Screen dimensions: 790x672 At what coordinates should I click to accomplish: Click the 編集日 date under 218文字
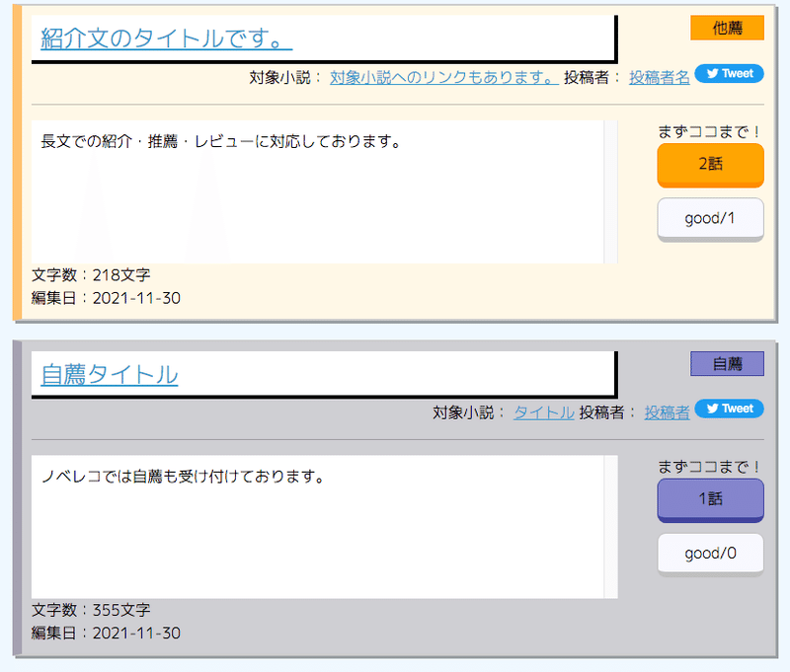tap(106, 298)
